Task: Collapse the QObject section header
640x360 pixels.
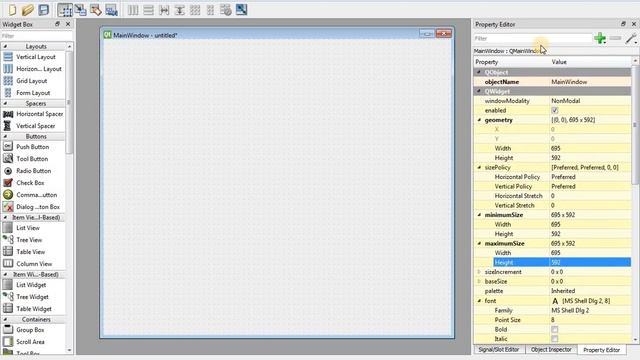Action: click(480, 72)
